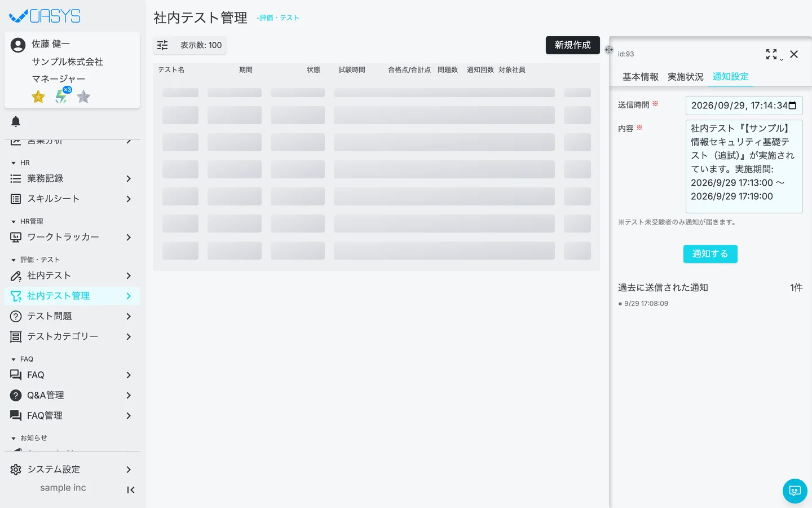Click the システム設定 gear icon
Screen dimensions: 812x508
pos(16,470)
